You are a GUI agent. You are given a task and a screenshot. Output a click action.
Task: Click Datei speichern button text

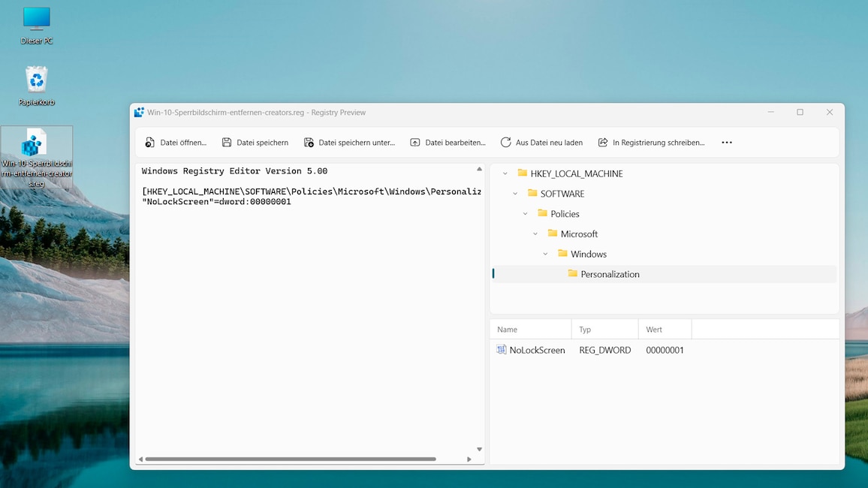pos(262,143)
